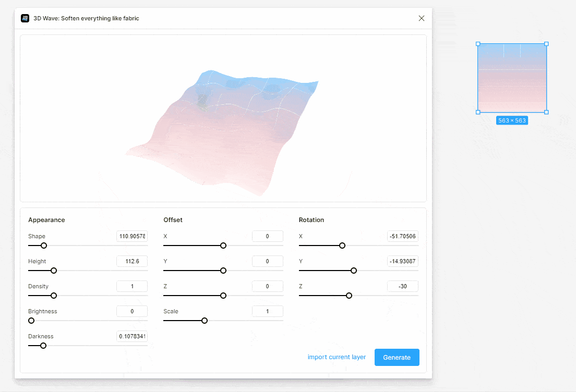Click the 563 × 563 size label

coord(512,120)
